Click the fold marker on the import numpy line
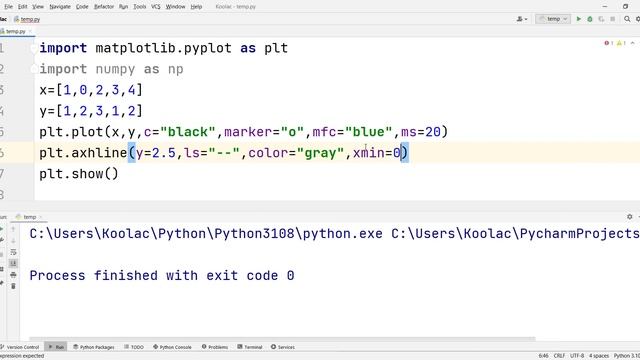This screenshot has height=360, width=640. pos(34,69)
